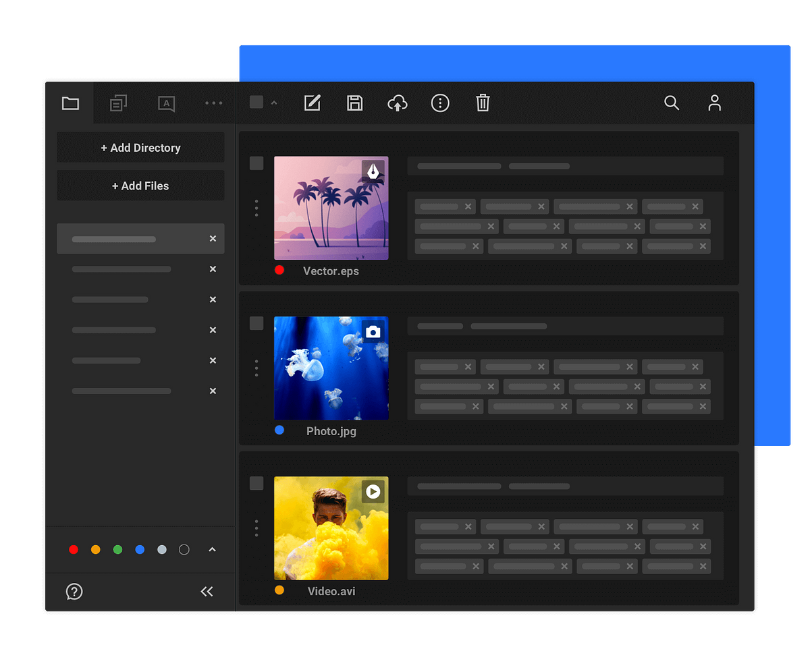810x672 pixels.
Task: Click the Video.avi title field bar
Action: pos(565,486)
